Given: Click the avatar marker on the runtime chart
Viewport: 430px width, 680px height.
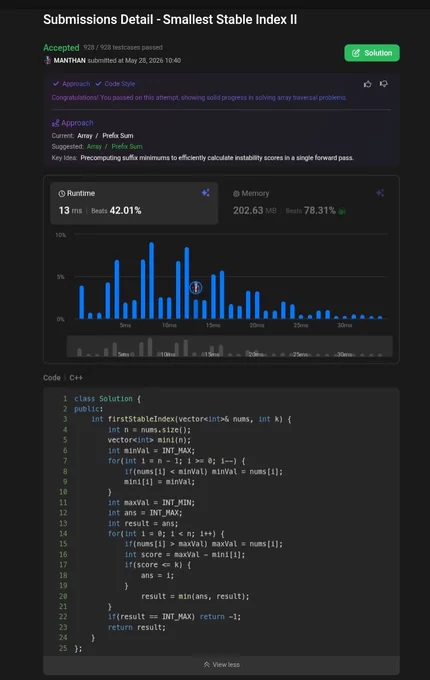Looking at the screenshot, I should 196,287.
